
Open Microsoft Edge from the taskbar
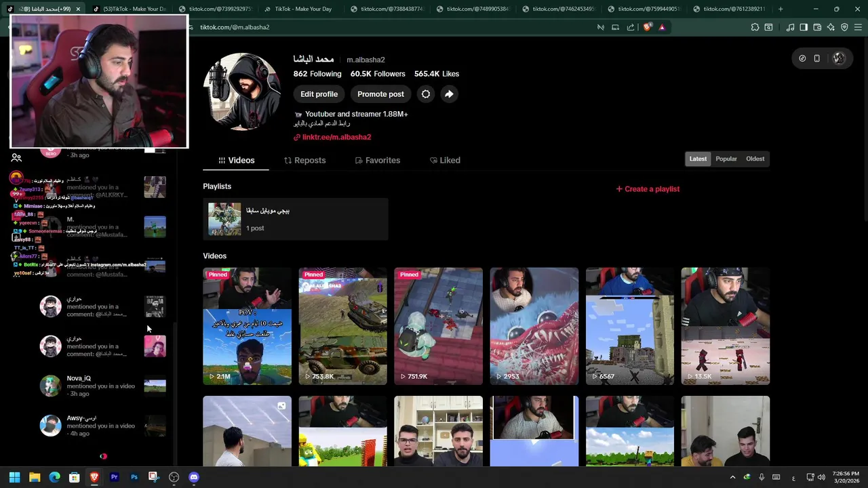tap(54, 477)
